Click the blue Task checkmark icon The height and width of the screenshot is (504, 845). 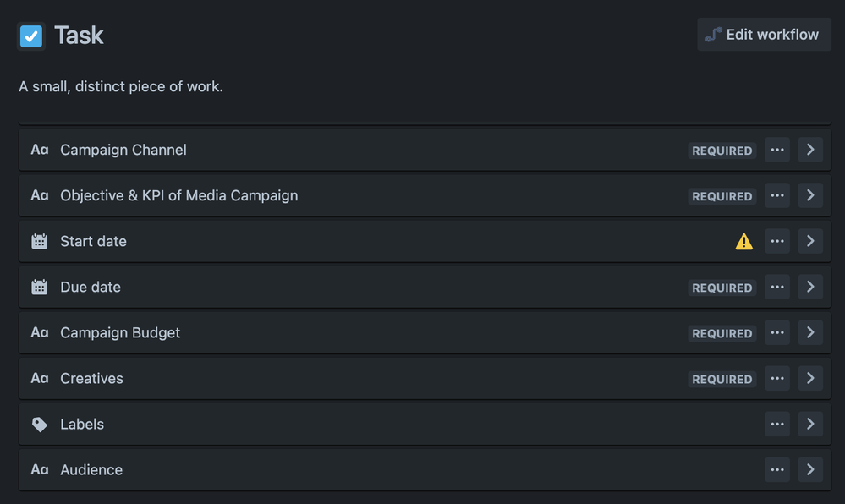[30, 36]
